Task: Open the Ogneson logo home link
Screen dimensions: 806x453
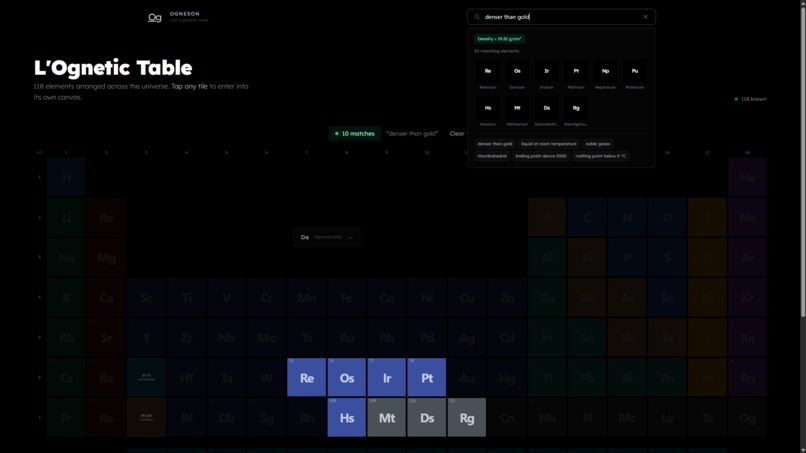Action: tap(178, 17)
